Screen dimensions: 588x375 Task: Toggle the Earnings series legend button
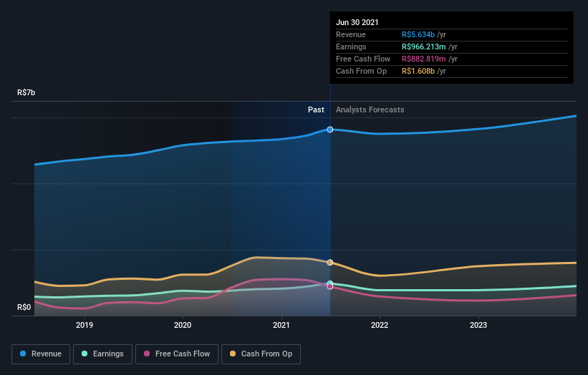click(102, 354)
